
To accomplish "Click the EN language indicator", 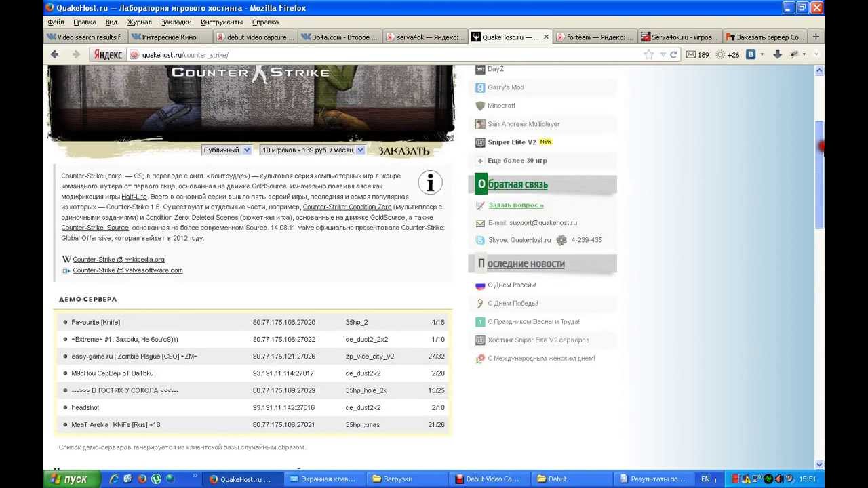I will click(705, 479).
